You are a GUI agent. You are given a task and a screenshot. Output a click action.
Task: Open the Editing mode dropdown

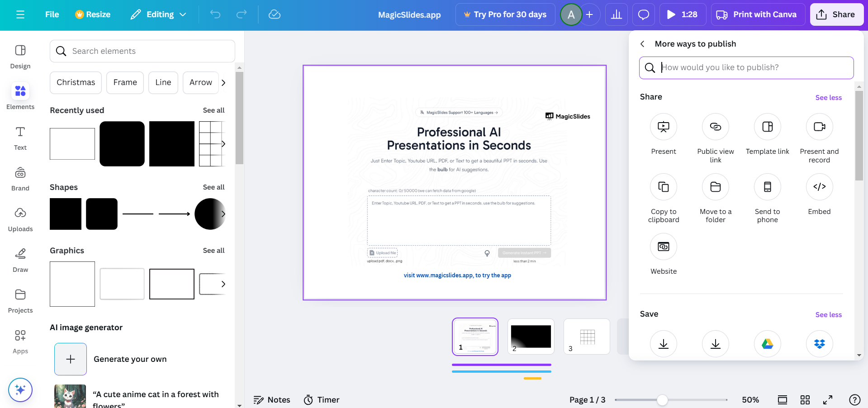click(159, 14)
